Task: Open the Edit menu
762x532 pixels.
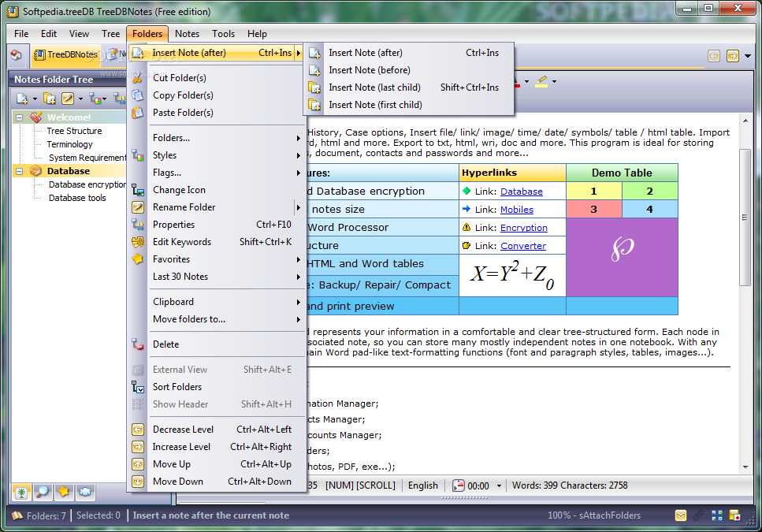Action: 49,34
